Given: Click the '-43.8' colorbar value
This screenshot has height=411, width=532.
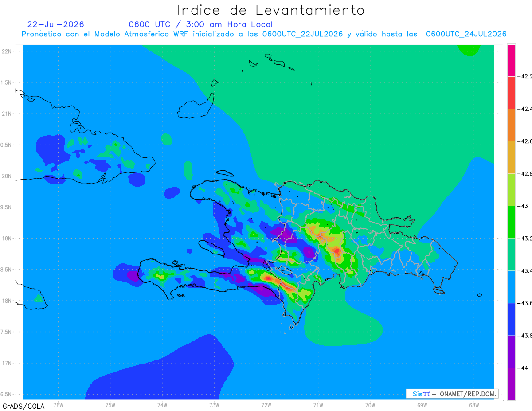Looking at the screenshot, I should [525, 335].
